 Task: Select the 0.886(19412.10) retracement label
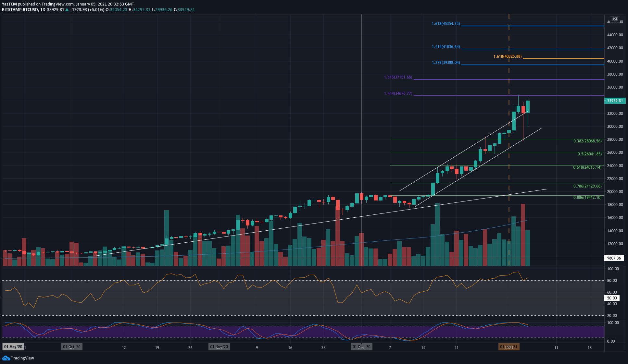(587, 198)
